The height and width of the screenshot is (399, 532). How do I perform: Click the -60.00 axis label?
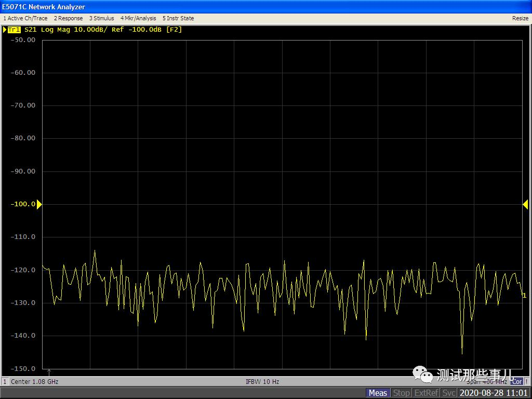tap(23, 73)
